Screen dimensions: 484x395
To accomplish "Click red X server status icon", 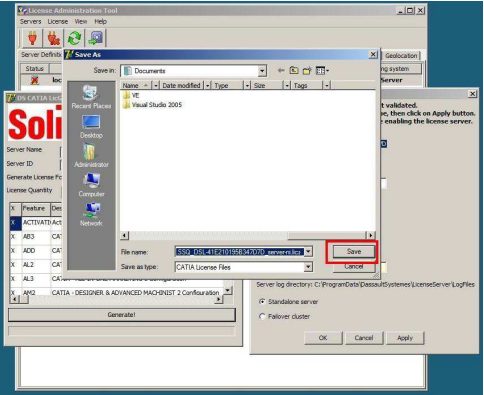I will [x=35, y=80].
